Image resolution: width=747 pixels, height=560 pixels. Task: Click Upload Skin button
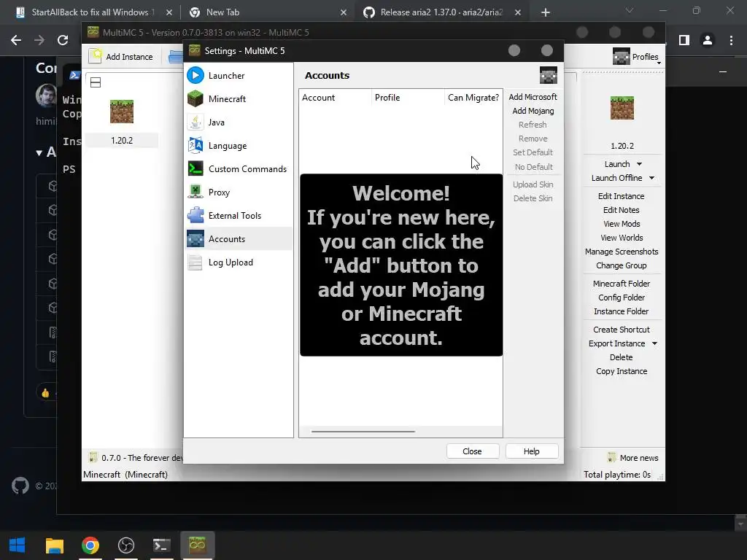click(533, 184)
